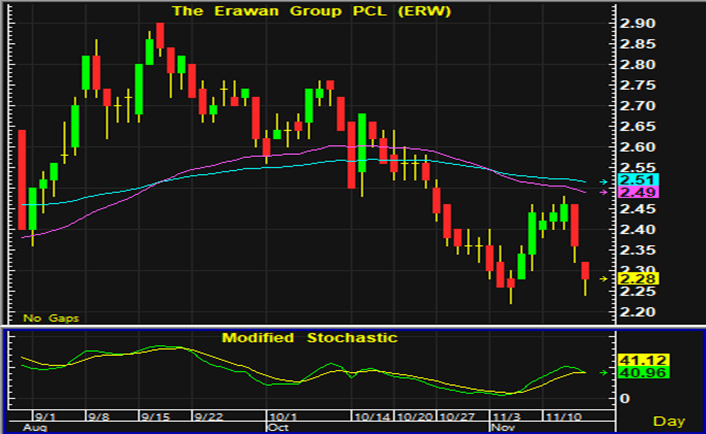
Task: Click the yellow arrow next to 2.28 price
Action: (603, 279)
